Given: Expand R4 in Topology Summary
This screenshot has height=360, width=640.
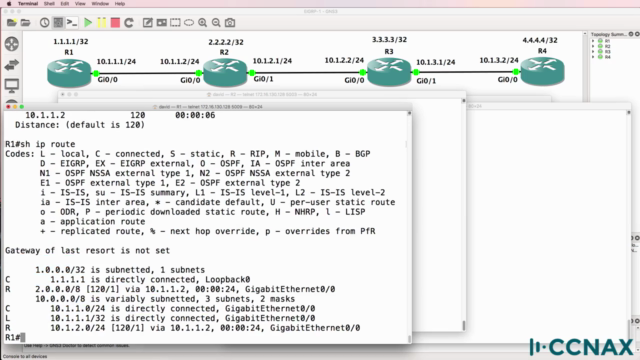Looking at the screenshot, I should click(593, 57).
